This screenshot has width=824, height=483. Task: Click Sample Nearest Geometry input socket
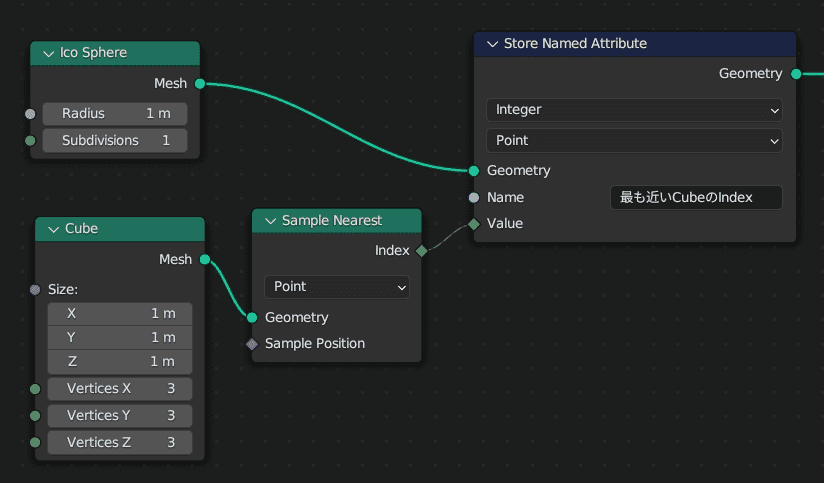pyautogui.click(x=252, y=317)
